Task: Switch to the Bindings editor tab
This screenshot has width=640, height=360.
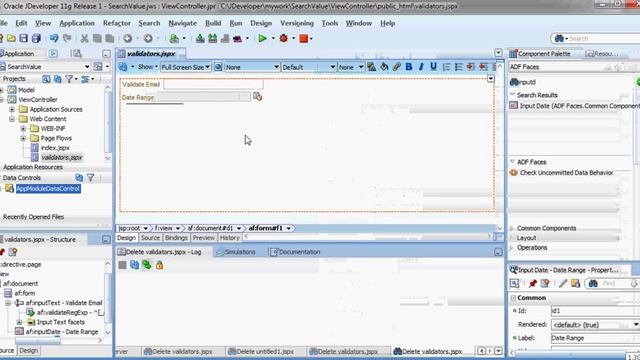Action: pos(176,238)
